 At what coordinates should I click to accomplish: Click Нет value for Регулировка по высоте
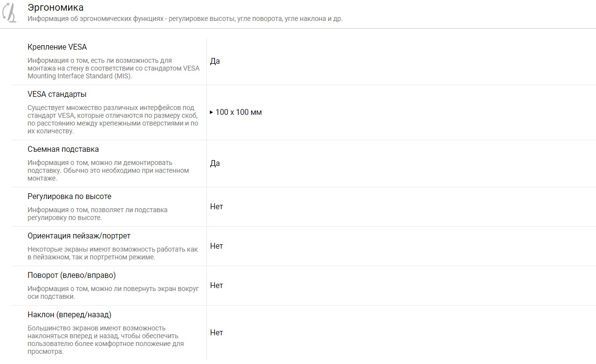tap(217, 207)
